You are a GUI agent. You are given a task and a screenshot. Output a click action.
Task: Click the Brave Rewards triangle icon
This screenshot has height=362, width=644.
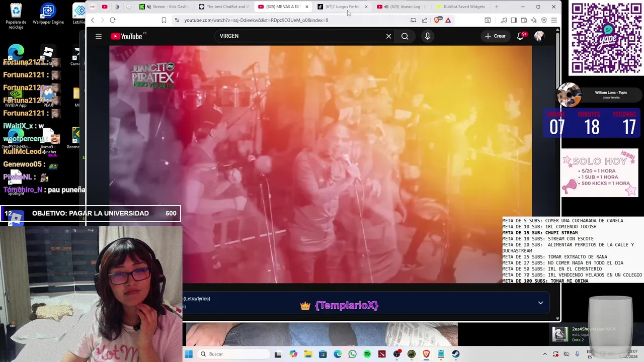(448, 20)
